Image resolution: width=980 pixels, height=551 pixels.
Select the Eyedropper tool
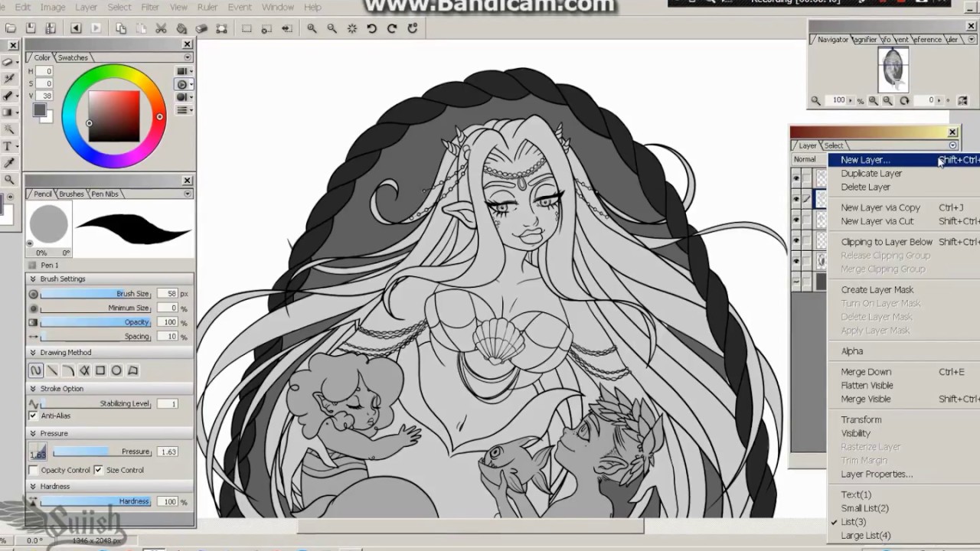click(8, 163)
